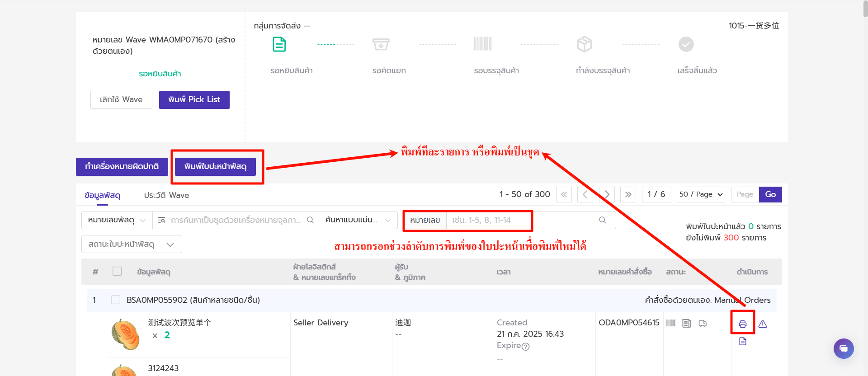The image size is (868, 376).
Task: Click the product name 测试波次预览单个
Action: point(179,323)
